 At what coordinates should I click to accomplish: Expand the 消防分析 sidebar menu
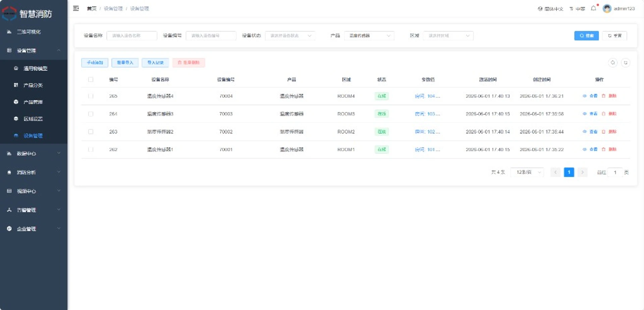point(34,172)
